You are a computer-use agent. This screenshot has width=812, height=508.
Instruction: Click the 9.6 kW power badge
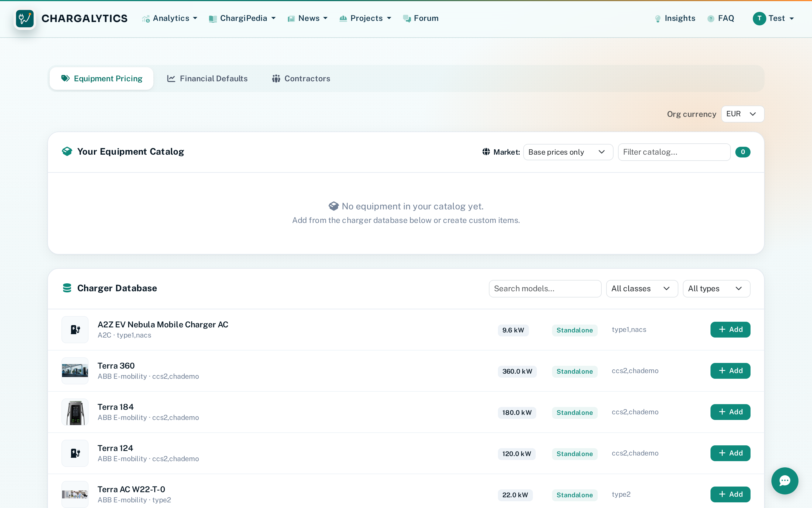coord(513,330)
